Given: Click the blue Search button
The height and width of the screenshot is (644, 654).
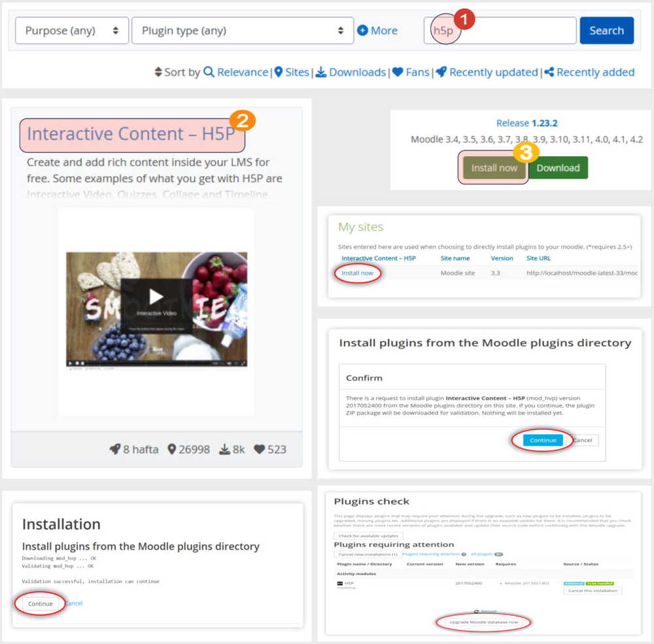Looking at the screenshot, I should pyautogui.click(x=606, y=31).
